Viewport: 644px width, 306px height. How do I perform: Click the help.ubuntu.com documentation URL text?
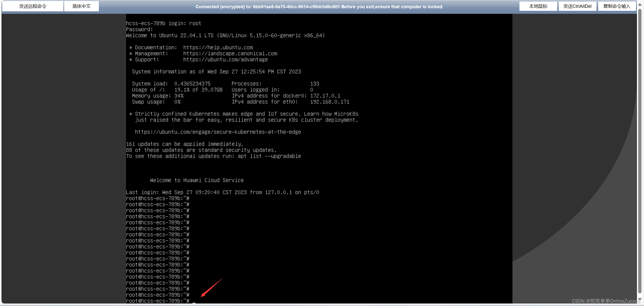218,48
